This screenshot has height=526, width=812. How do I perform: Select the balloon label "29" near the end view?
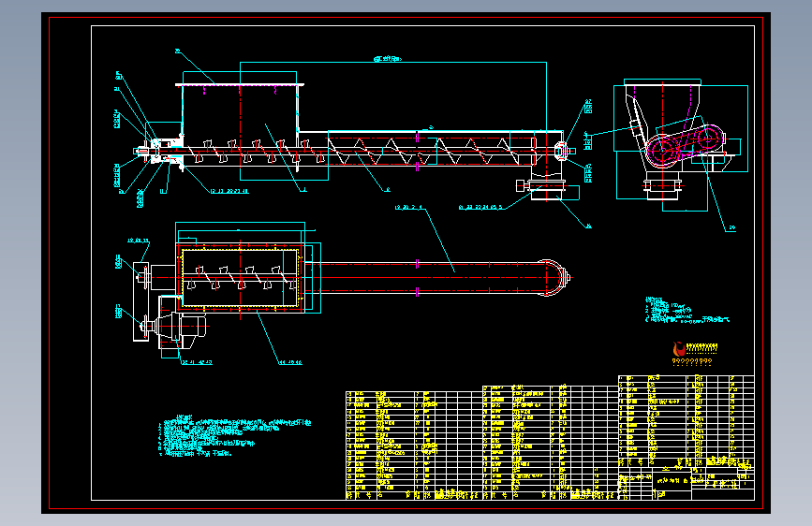tap(731, 227)
